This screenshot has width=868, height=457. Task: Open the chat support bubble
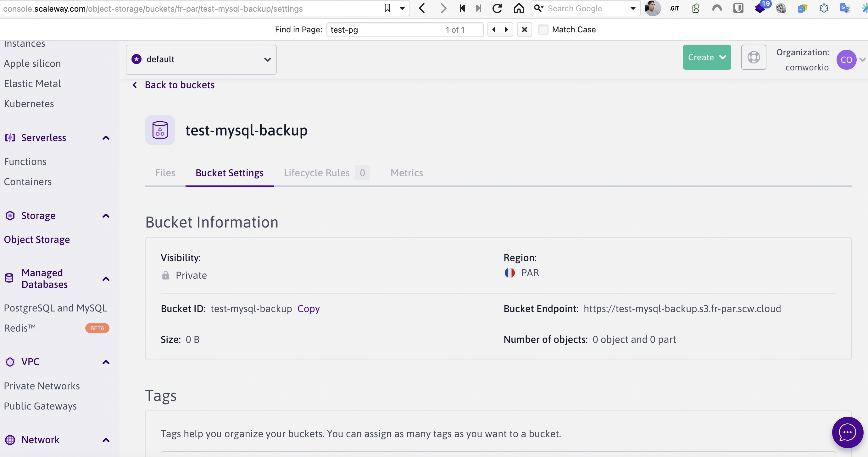847,432
